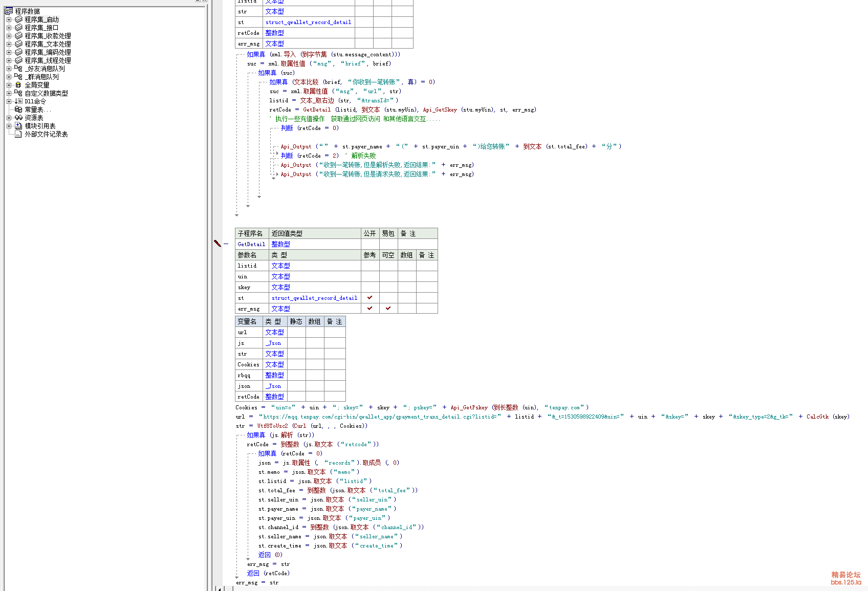This screenshot has height=591, width=868.
Task: Click the str = Utf8ToUsc2 code line
Action: [x=301, y=426]
